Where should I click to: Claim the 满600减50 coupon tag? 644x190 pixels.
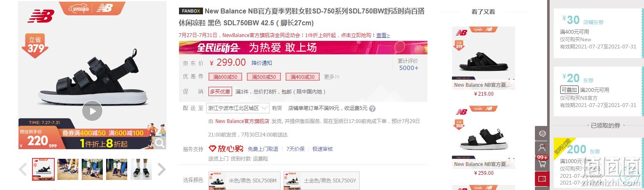[x=225, y=77]
